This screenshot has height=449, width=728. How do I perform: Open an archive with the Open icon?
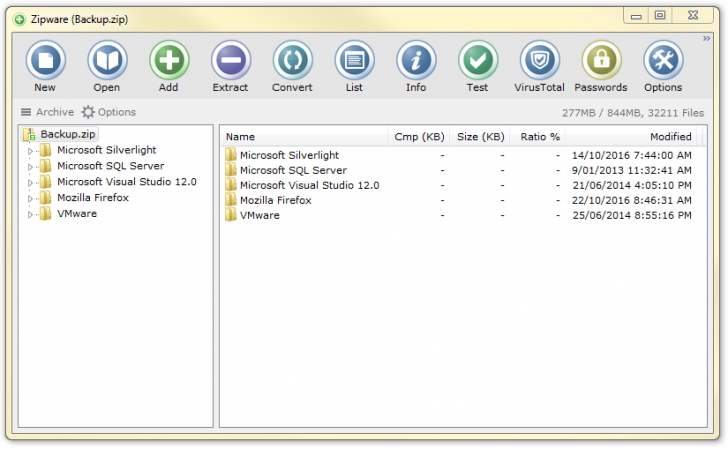[107, 60]
